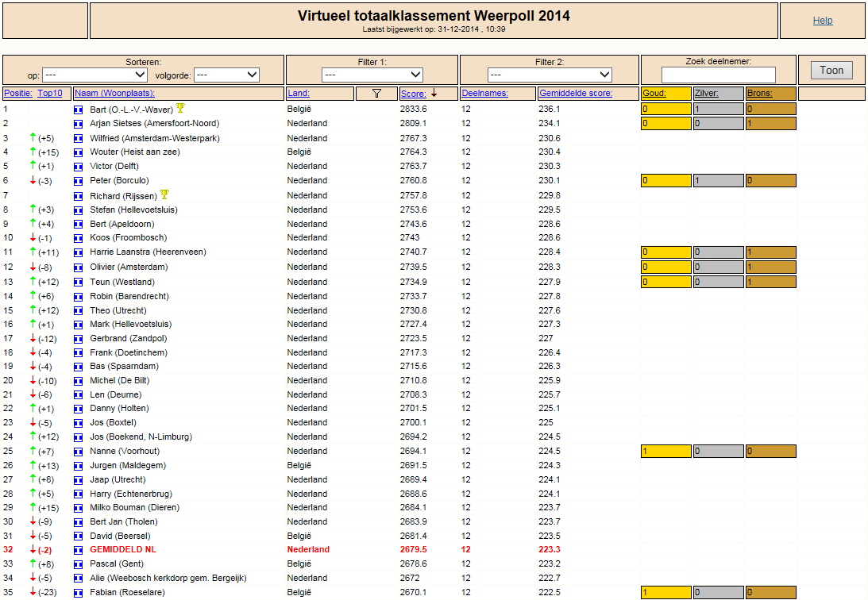Open the Sorteren 'op' dropdown
868x600 pixels.
tap(95, 75)
